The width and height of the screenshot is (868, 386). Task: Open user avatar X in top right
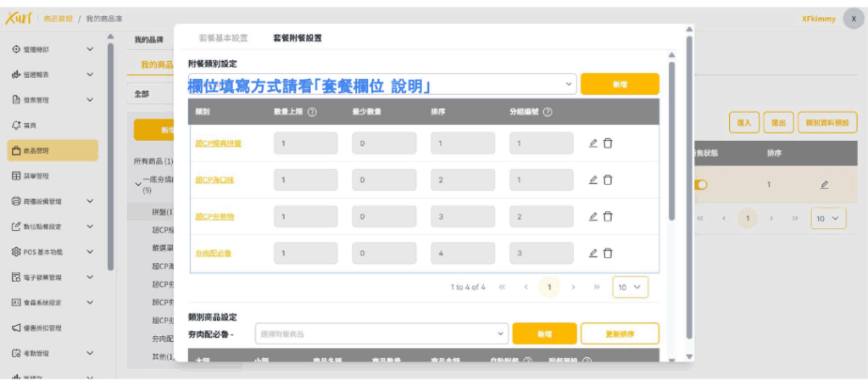(x=853, y=19)
